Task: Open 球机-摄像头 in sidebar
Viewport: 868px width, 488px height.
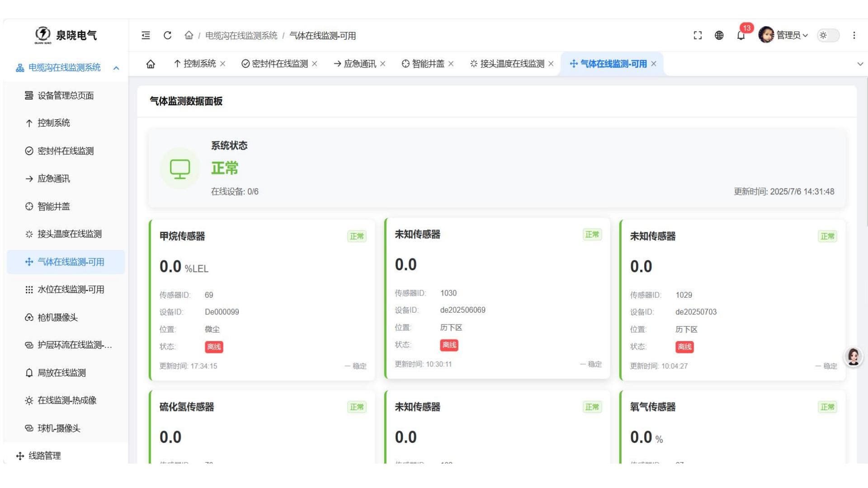Action: pyautogui.click(x=66, y=428)
